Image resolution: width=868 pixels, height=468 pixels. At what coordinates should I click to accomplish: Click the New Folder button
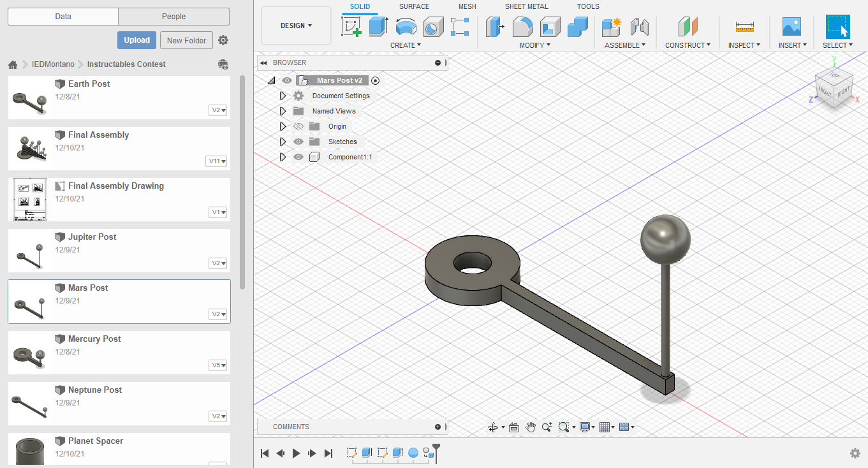click(x=186, y=40)
